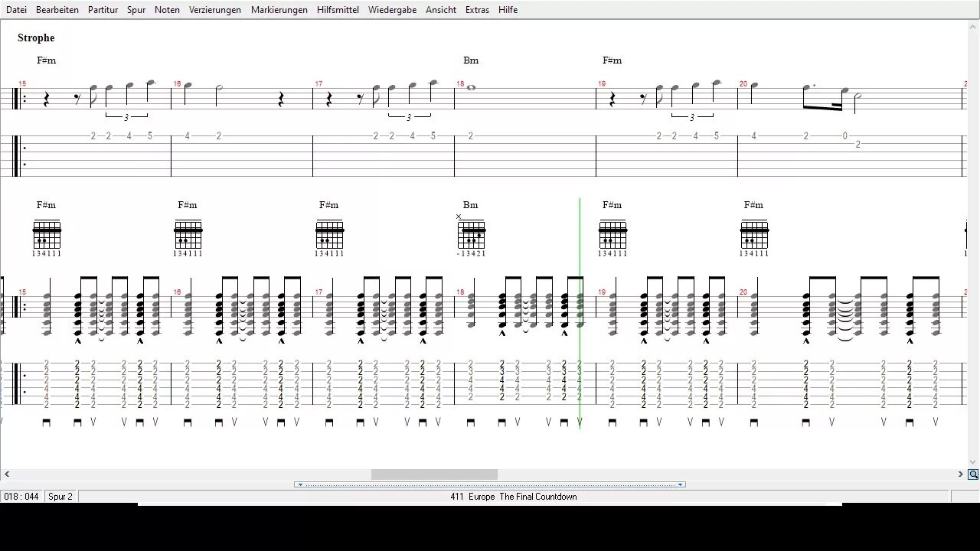The width and height of the screenshot is (980, 551).
Task: Open the Spur menu
Action: (x=136, y=10)
